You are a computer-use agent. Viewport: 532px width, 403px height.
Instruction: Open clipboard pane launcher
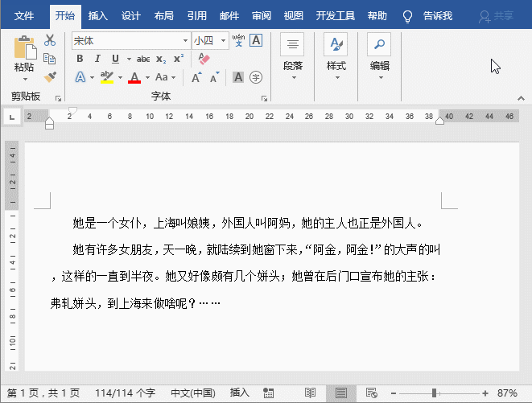pyautogui.click(x=59, y=98)
